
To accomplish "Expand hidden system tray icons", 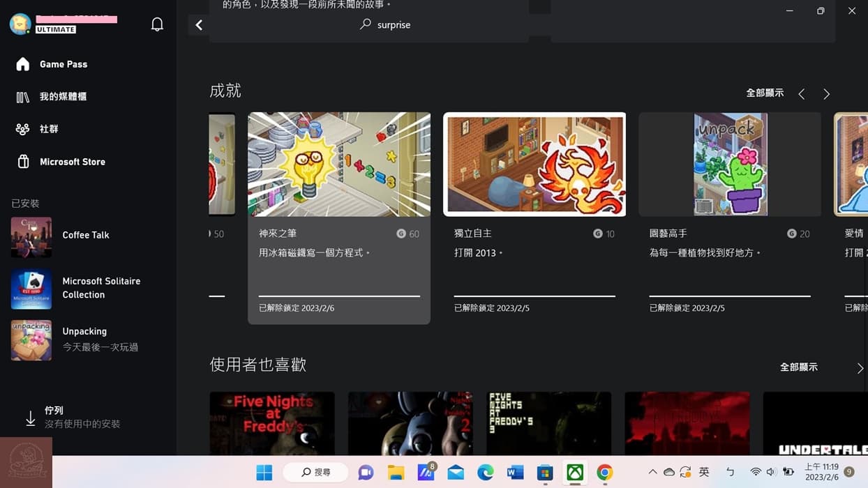I will coord(652,472).
